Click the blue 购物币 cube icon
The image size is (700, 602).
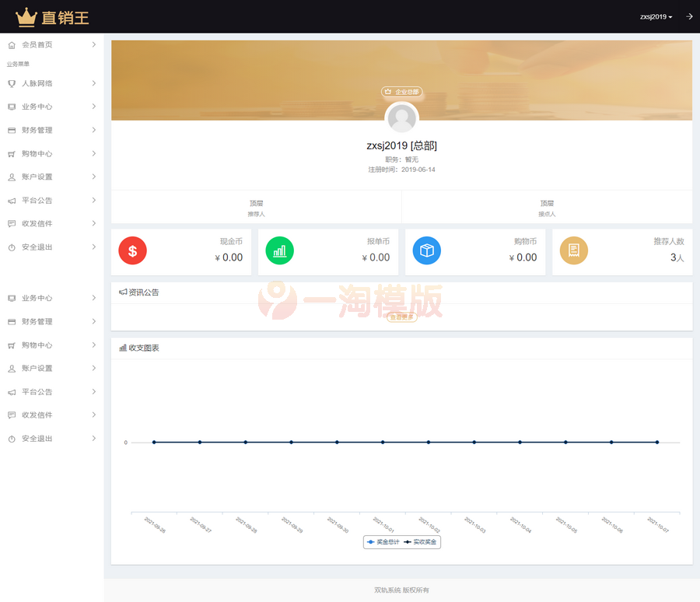coord(426,251)
